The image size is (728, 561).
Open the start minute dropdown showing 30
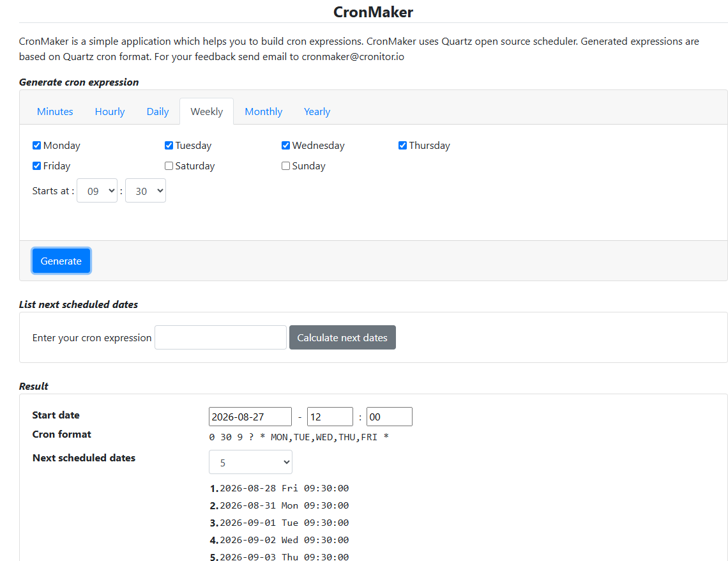(146, 191)
